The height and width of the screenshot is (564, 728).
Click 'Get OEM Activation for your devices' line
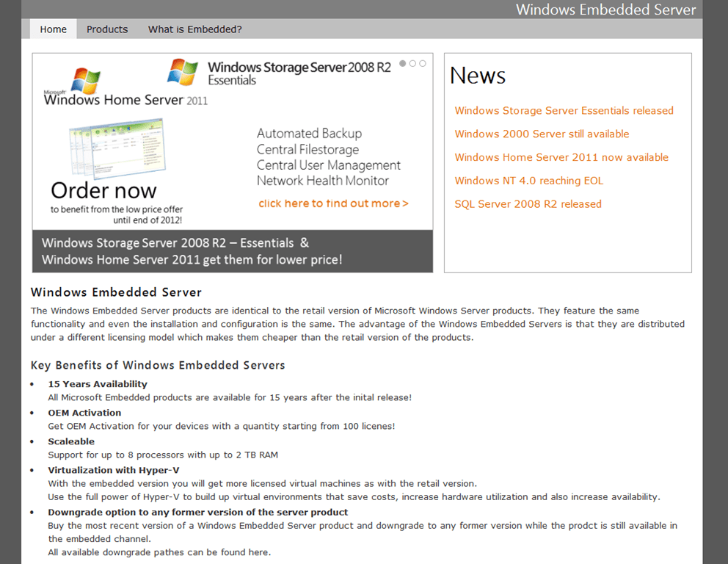point(222,426)
